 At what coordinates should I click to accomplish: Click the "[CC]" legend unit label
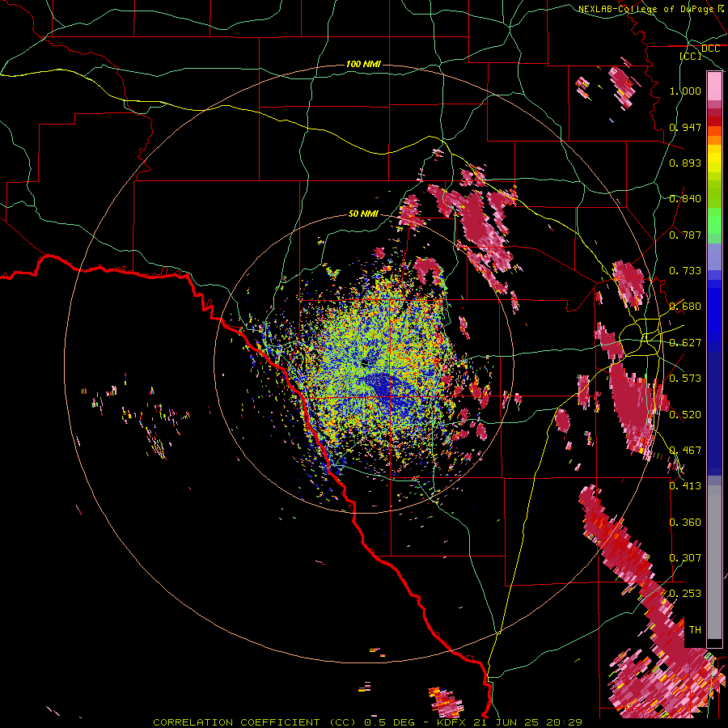[x=691, y=56]
